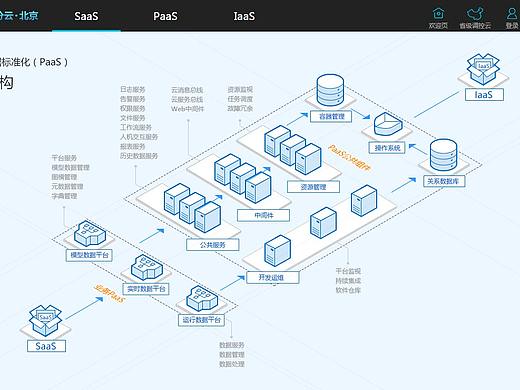Viewport: 520px width, 390px height.
Task: Click the 云消息总线 text
Action: 187,90
